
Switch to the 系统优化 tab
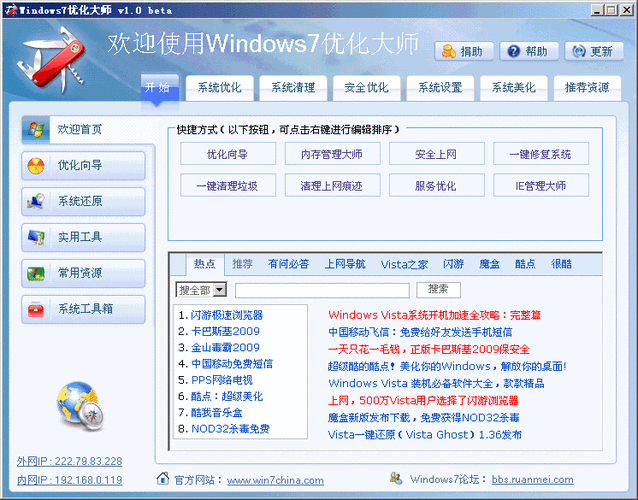219,88
